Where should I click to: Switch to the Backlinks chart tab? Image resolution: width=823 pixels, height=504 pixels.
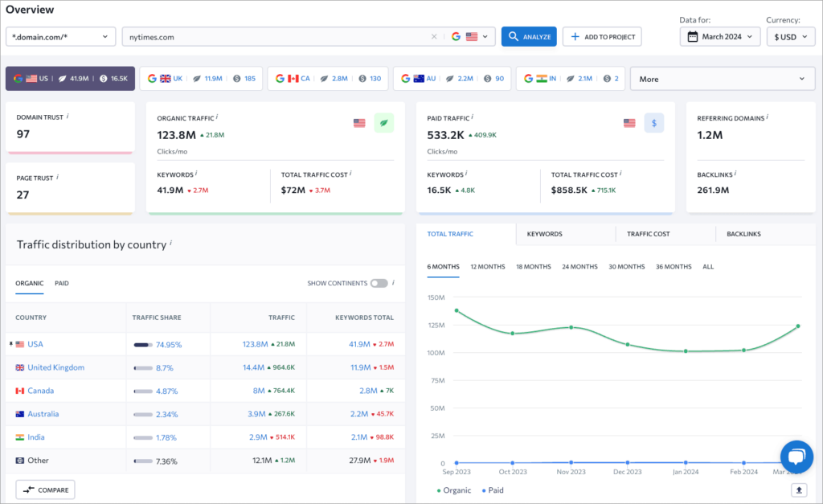coord(743,234)
